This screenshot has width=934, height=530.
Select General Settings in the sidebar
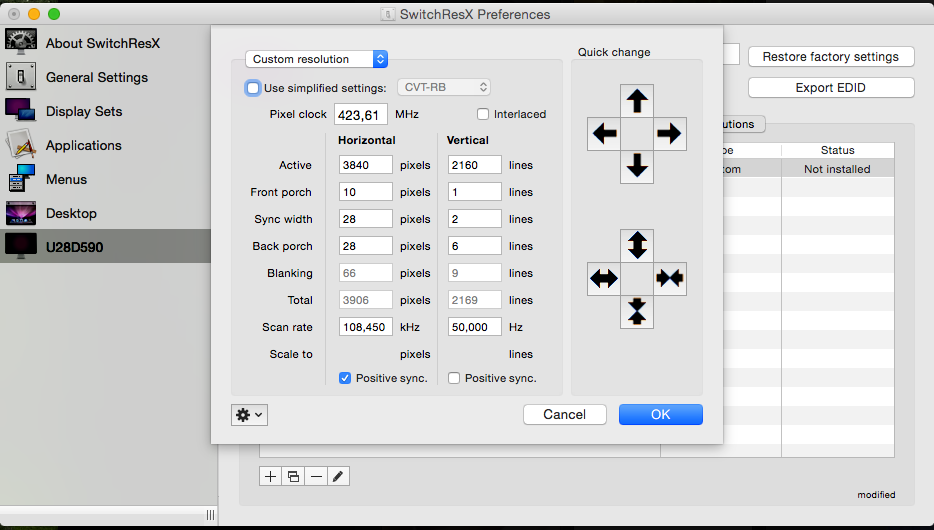pos(97,77)
